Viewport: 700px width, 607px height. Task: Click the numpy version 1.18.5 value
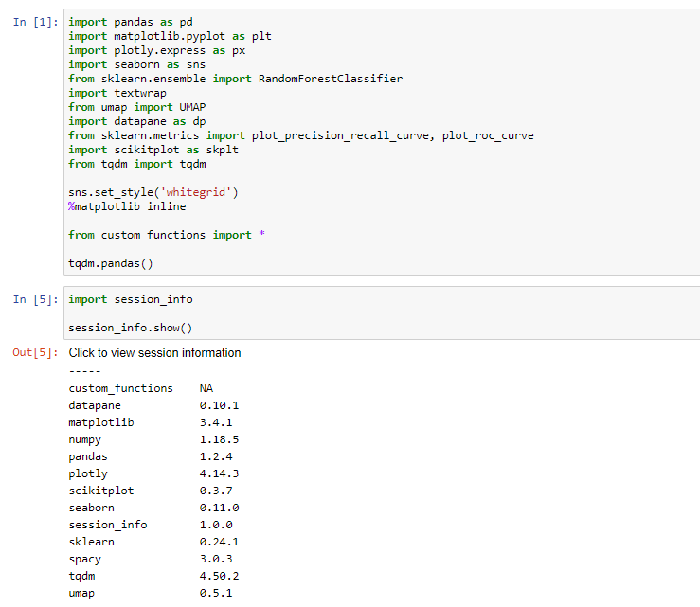click(x=219, y=439)
